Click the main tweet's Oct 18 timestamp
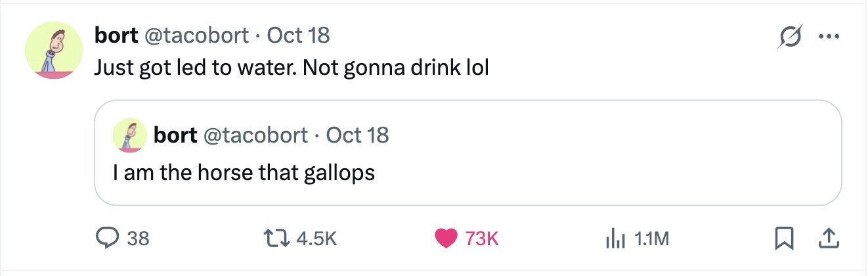Viewport: 868px width, 276px height. (x=299, y=35)
